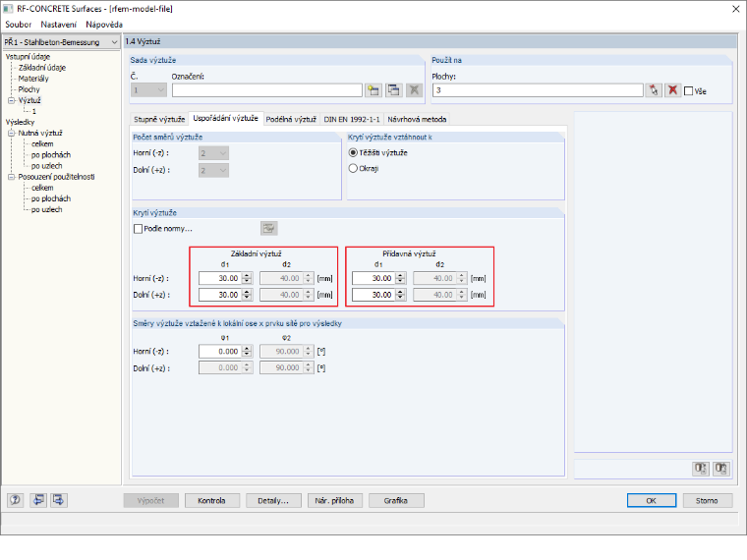
Task: Select Okraji radio option
Action: click(x=353, y=169)
